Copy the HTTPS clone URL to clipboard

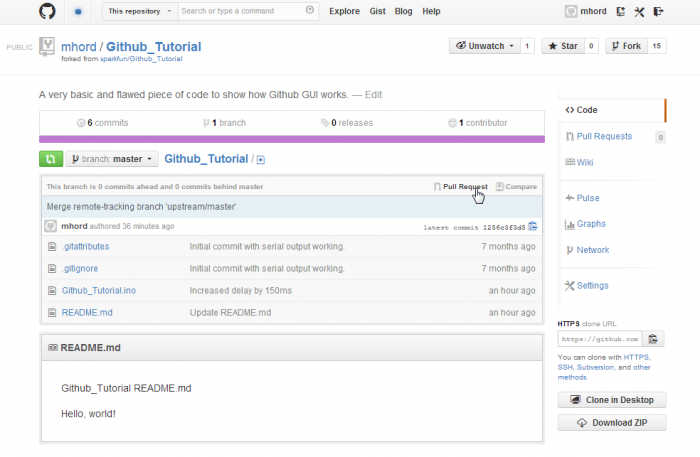653,339
